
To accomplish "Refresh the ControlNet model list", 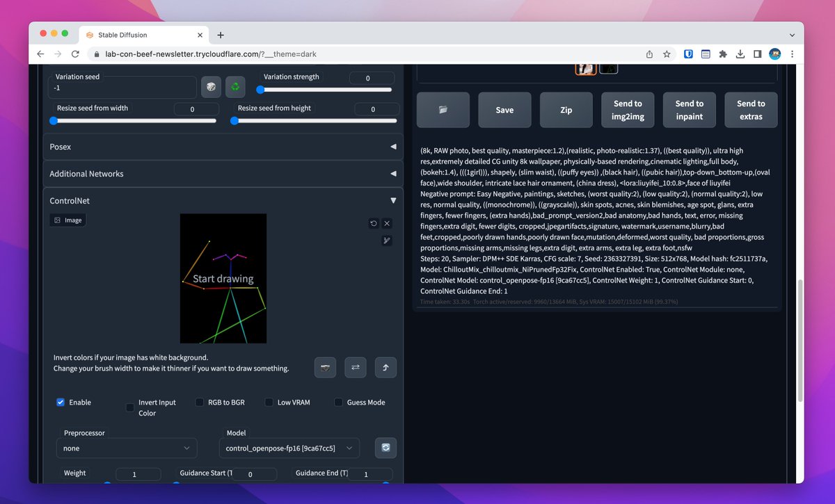I will (385, 448).
